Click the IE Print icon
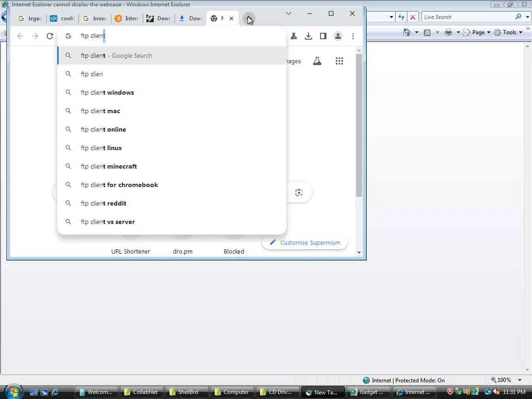Screen dimensions: 532x399 (x=448, y=33)
